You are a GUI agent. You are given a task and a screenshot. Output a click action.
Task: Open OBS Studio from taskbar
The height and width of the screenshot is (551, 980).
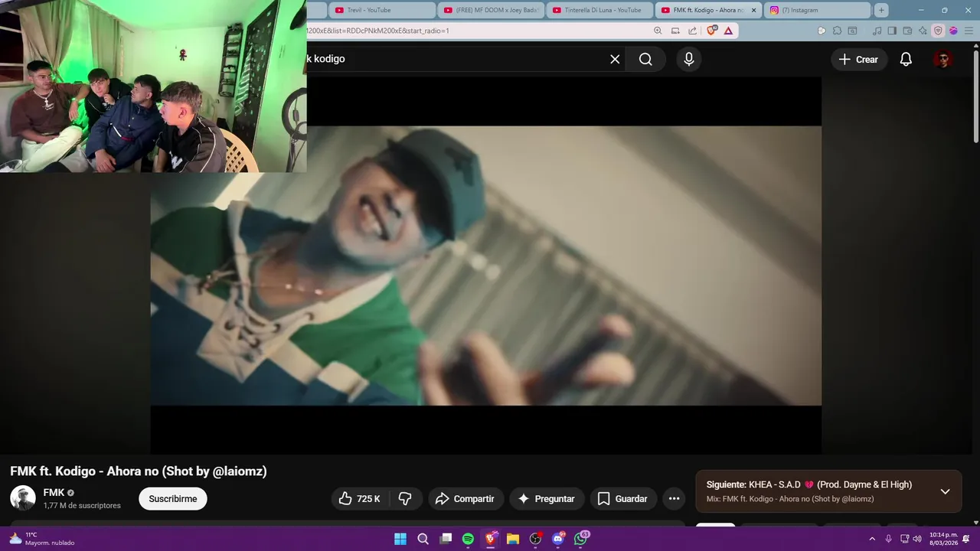tap(535, 539)
